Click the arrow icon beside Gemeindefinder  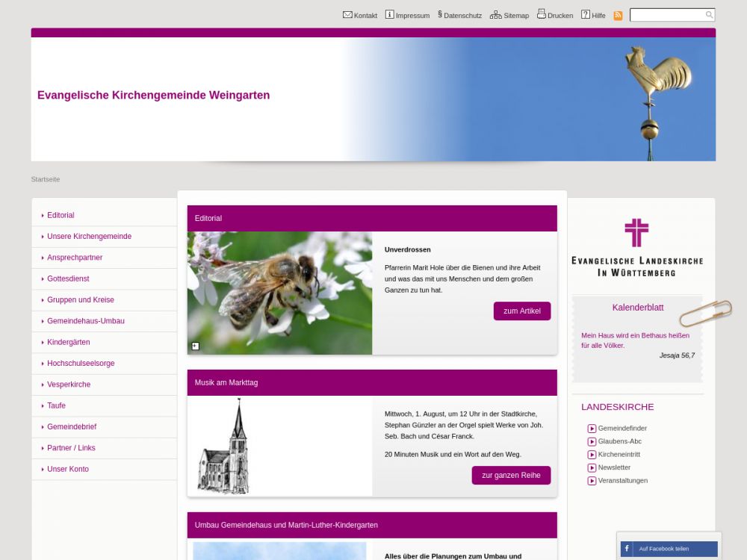point(592,429)
